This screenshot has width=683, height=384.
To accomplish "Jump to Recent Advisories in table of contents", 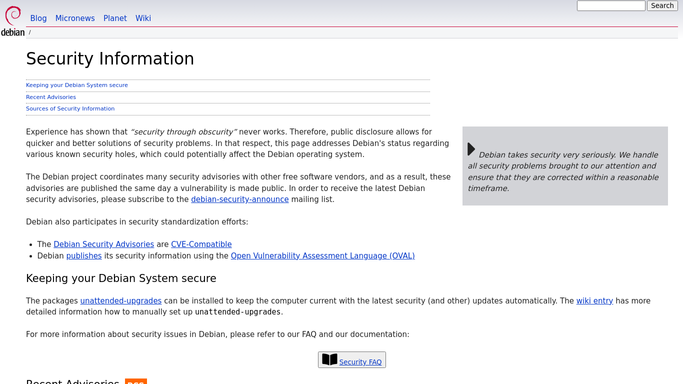I will (51, 97).
